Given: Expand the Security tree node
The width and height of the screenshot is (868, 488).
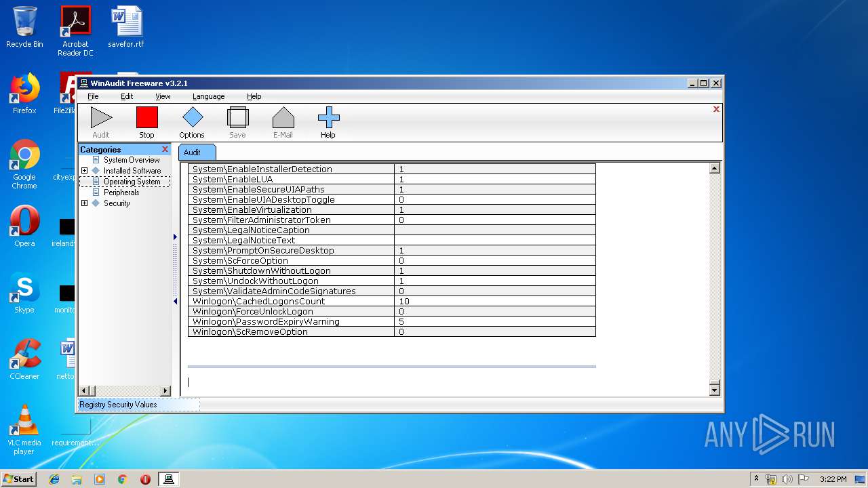Looking at the screenshot, I should click(84, 203).
